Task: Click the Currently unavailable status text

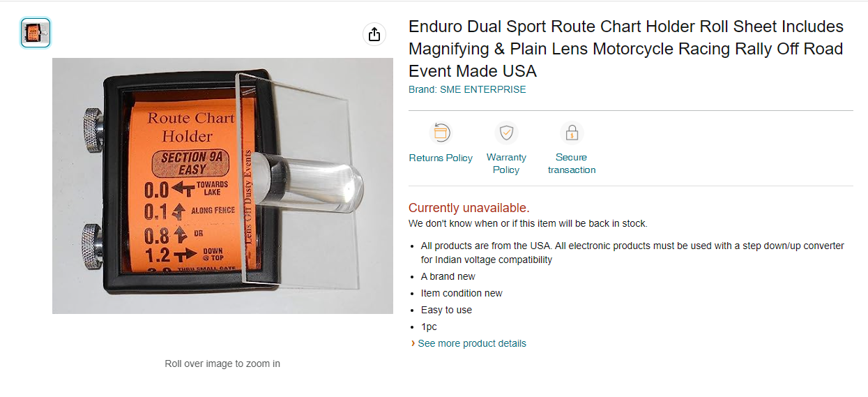Action: point(469,208)
